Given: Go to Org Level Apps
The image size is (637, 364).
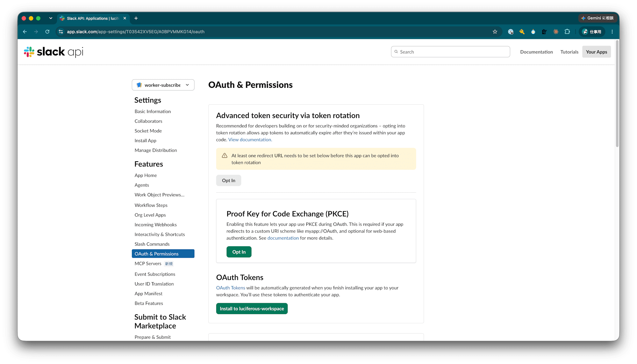Looking at the screenshot, I should click(150, 215).
